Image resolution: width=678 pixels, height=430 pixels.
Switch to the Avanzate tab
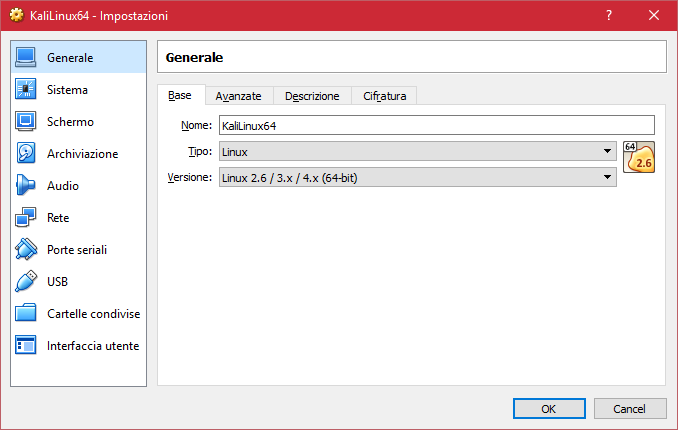pyautogui.click(x=239, y=96)
